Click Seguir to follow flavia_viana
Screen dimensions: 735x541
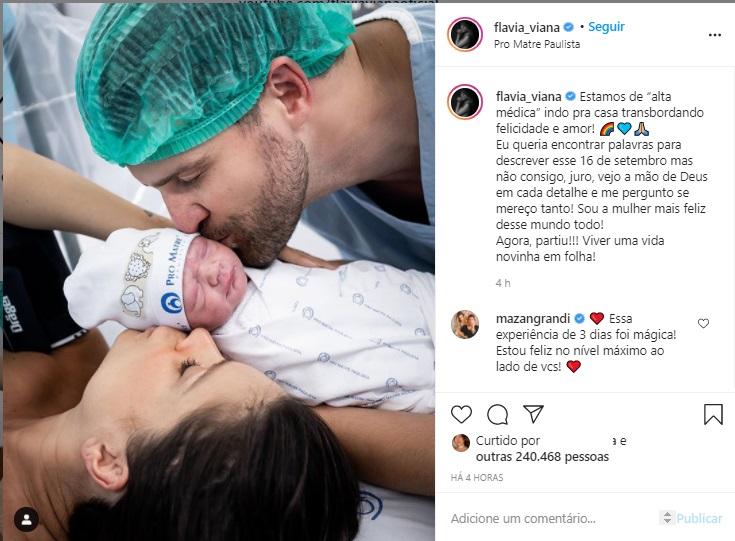pos(606,27)
